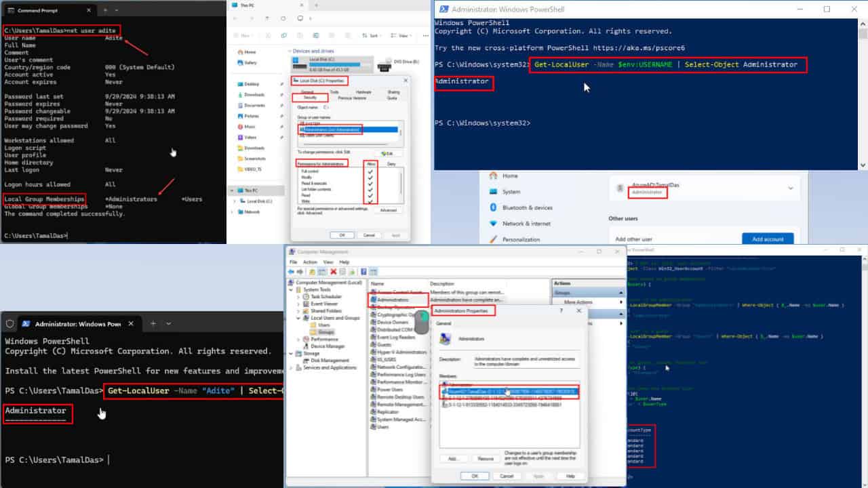
Task: Click Remove button in Administrators Properties
Action: (486, 459)
